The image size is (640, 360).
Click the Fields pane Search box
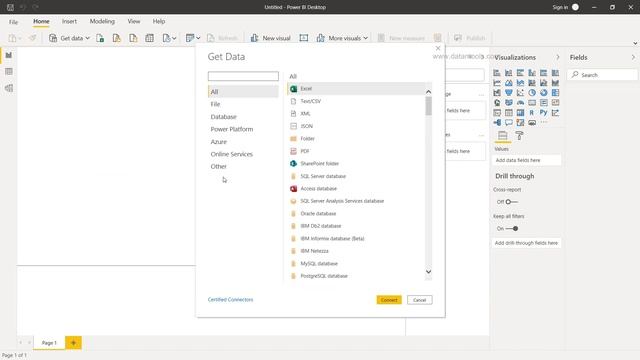point(602,75)
